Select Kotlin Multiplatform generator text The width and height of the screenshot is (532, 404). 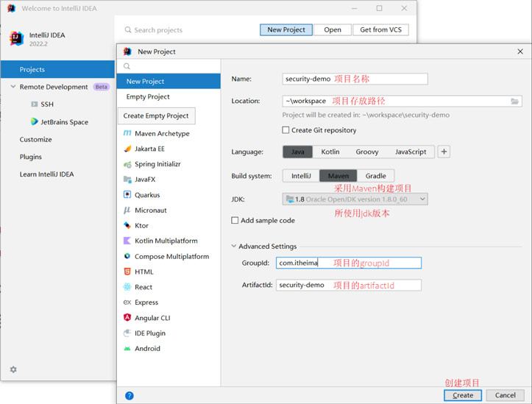click(x=166, y=241)
